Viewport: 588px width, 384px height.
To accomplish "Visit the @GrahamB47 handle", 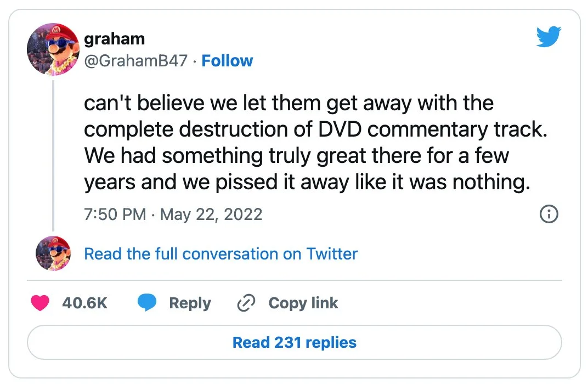I will (135, 61).
